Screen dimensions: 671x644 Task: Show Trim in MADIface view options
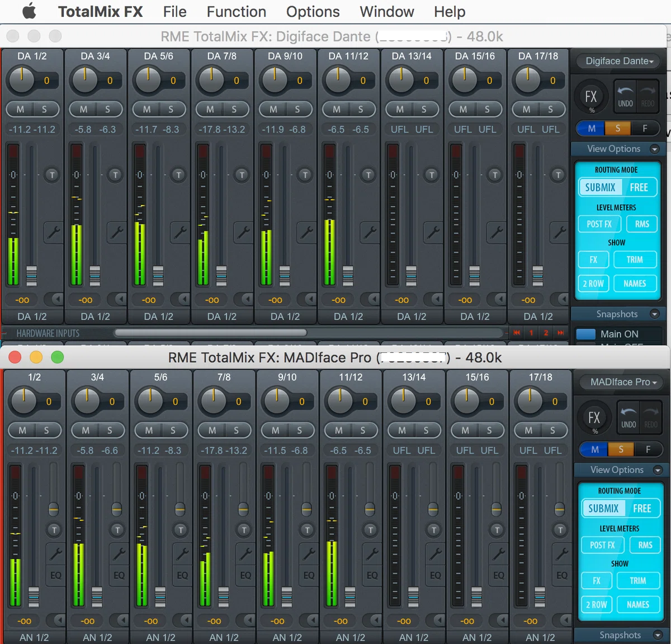(638, 581)
